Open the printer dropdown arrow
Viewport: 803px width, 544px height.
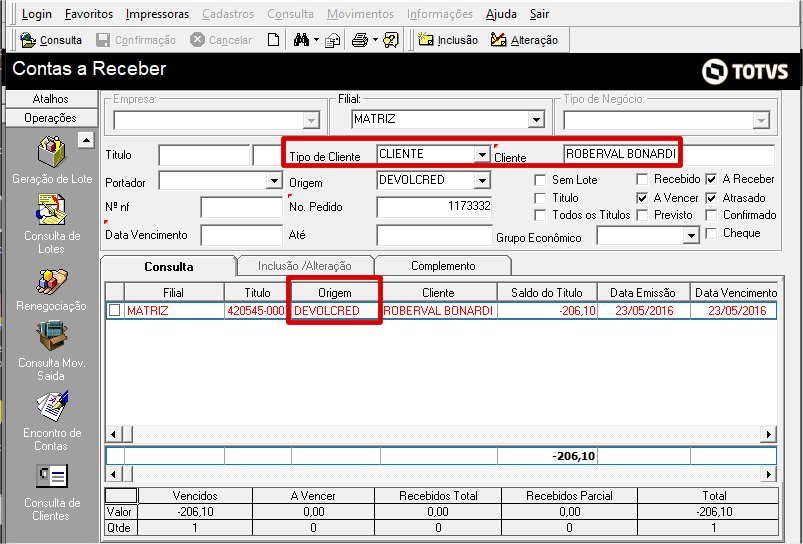pos(375,40)
